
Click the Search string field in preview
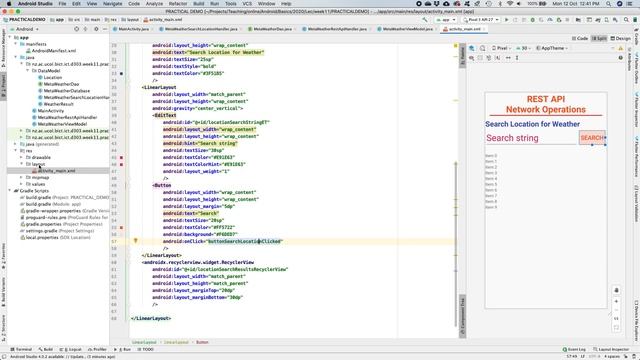[x=531, y=138]
